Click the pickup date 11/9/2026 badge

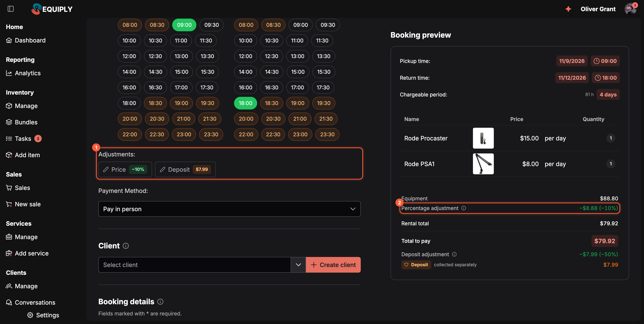[x=572, y=61]
